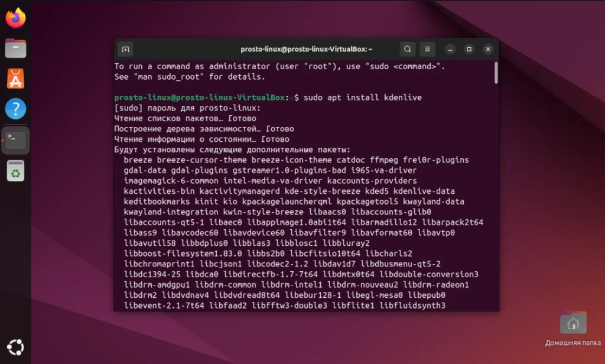Click the package name 'libboost-filesystem1.83.0'
Screen dimensions: 605x364
[183, 254]
